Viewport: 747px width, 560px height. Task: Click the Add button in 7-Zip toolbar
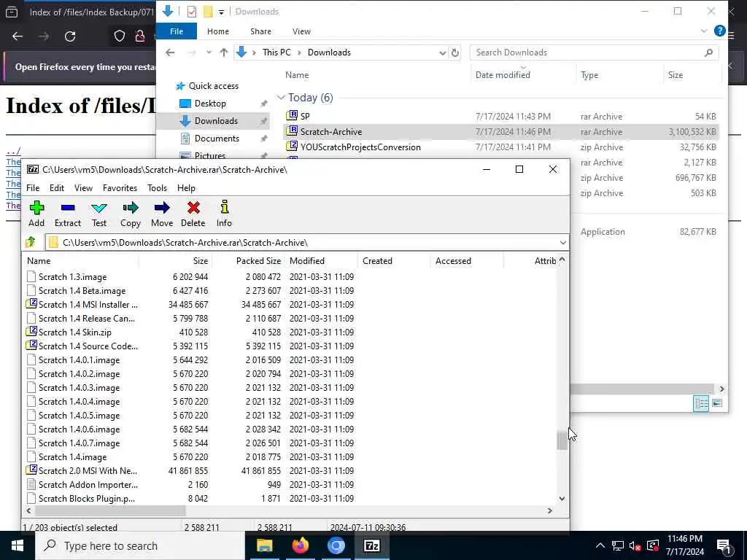point(36,214)
